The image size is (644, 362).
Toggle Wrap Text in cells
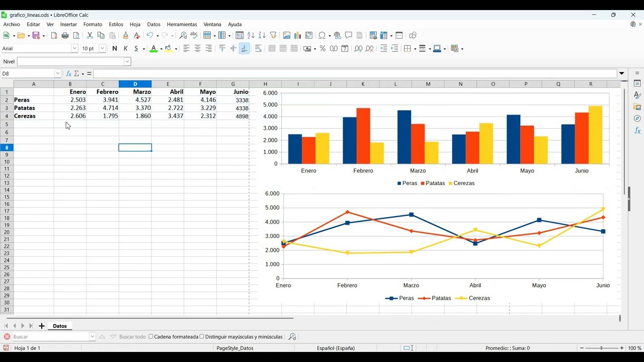click(258, 48)
